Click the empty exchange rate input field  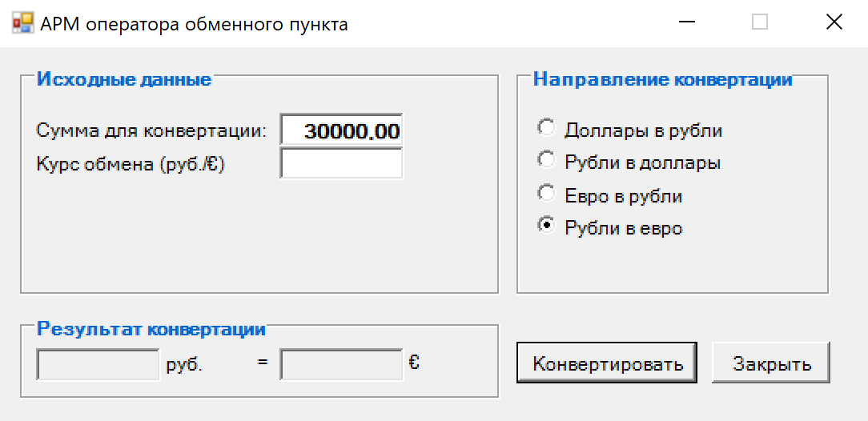point(342,163)
